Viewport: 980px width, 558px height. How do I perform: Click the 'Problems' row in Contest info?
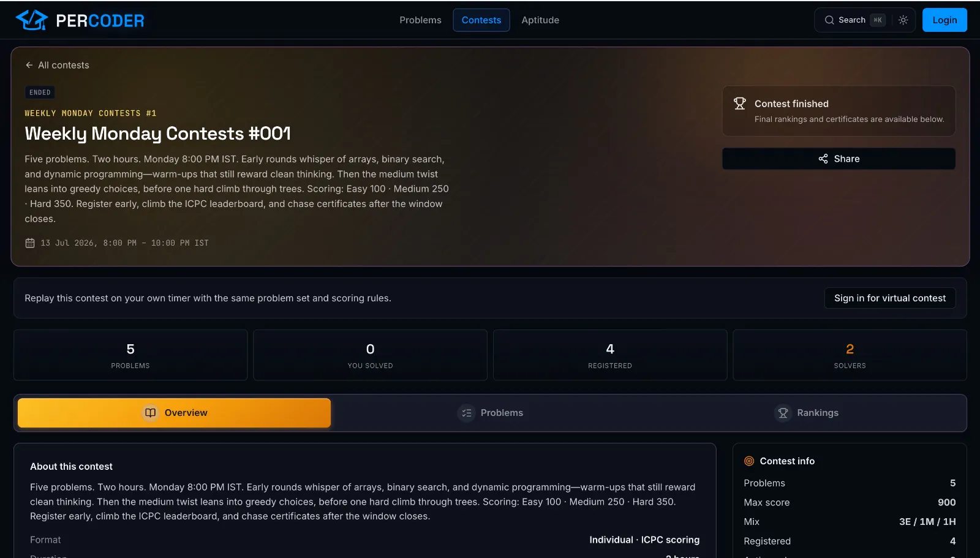click(x=850, y=483)
